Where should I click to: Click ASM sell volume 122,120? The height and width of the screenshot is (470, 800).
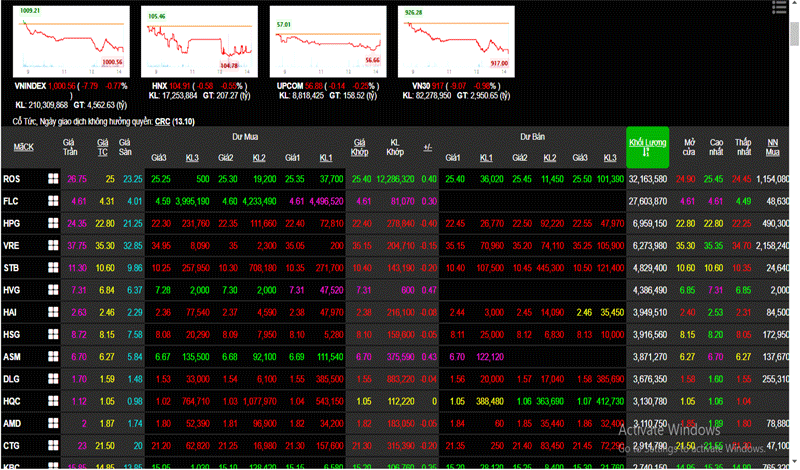(490, 356)
